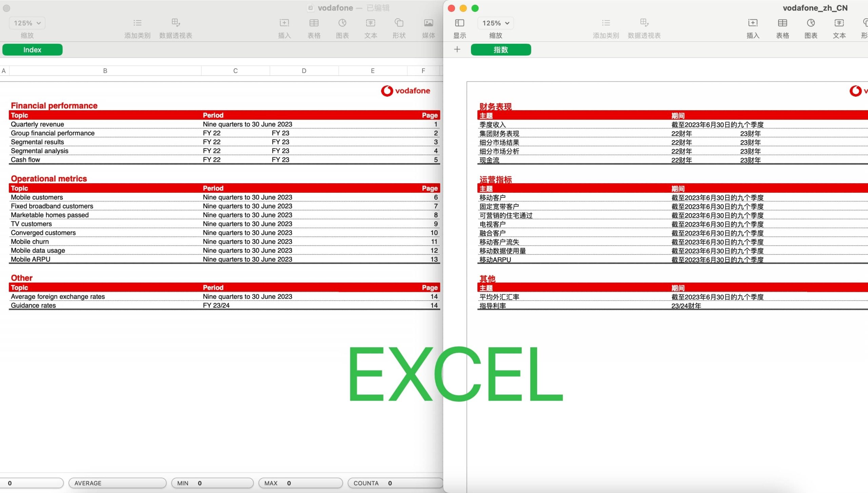The image size is (868, 493).
Task: Click '23/24财年' cell
Action: click(x=686, y=306)
